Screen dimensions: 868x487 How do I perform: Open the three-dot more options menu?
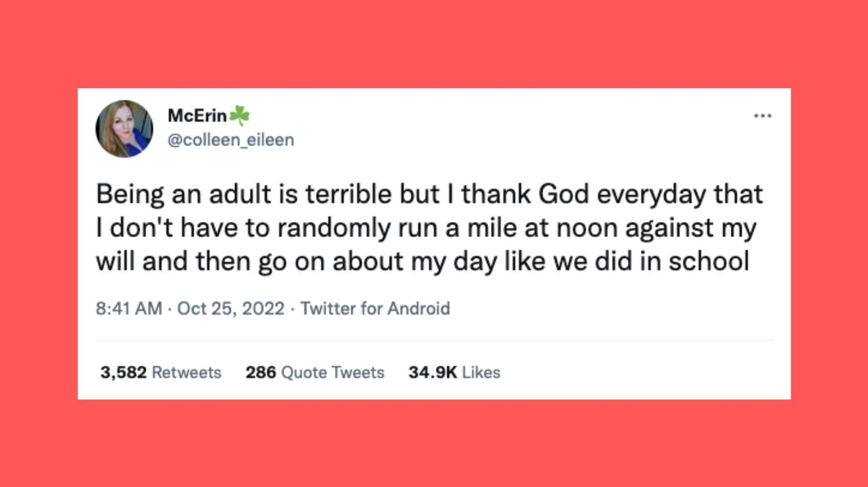(x=762, y=116)
